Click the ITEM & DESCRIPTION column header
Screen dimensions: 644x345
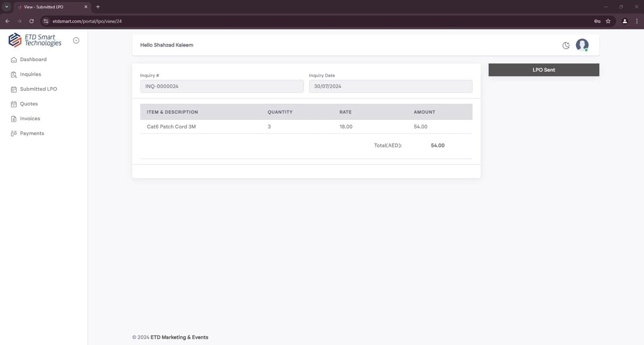click(x=172, y=112)
